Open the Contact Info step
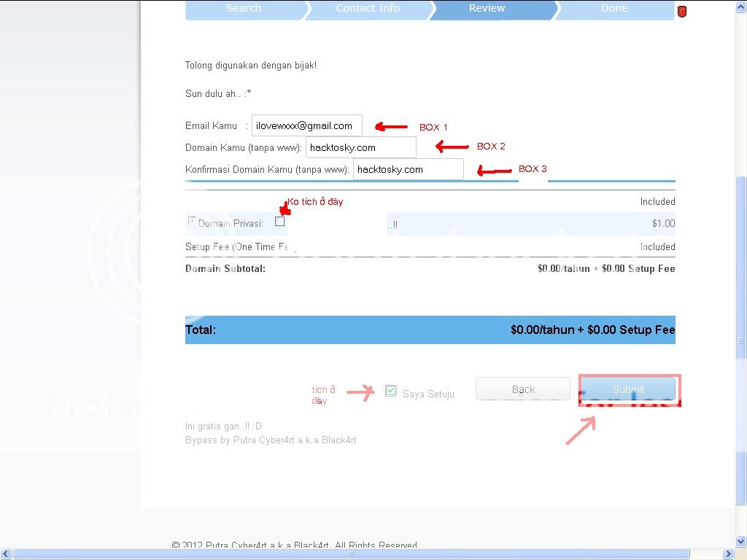 368,8
